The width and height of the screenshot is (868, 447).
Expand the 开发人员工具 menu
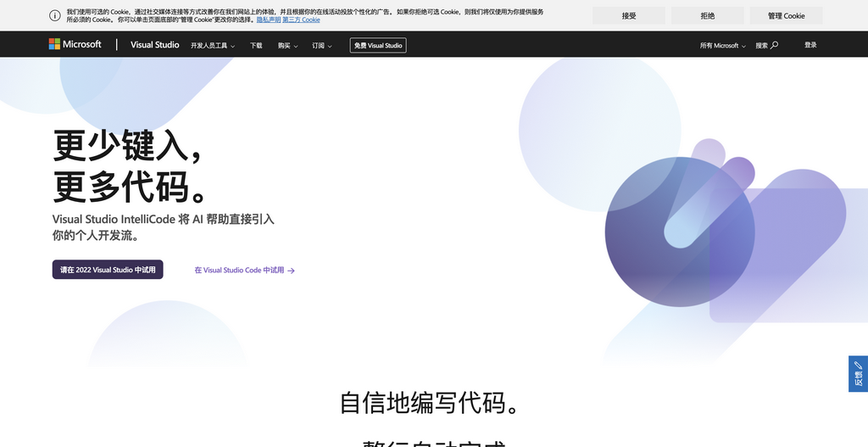tap(213, 46)
